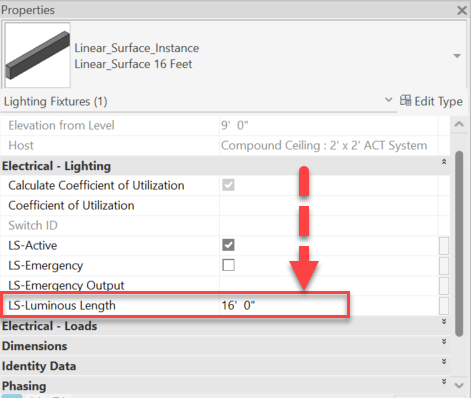Open the type selector dropdown arrow
Viewport: 471px width, 398px height.
pyautogui.click(x=457, y=56)
